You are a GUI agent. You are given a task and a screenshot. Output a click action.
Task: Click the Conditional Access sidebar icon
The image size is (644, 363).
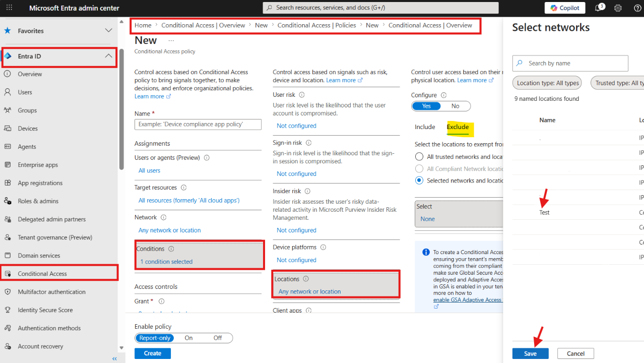8,274
